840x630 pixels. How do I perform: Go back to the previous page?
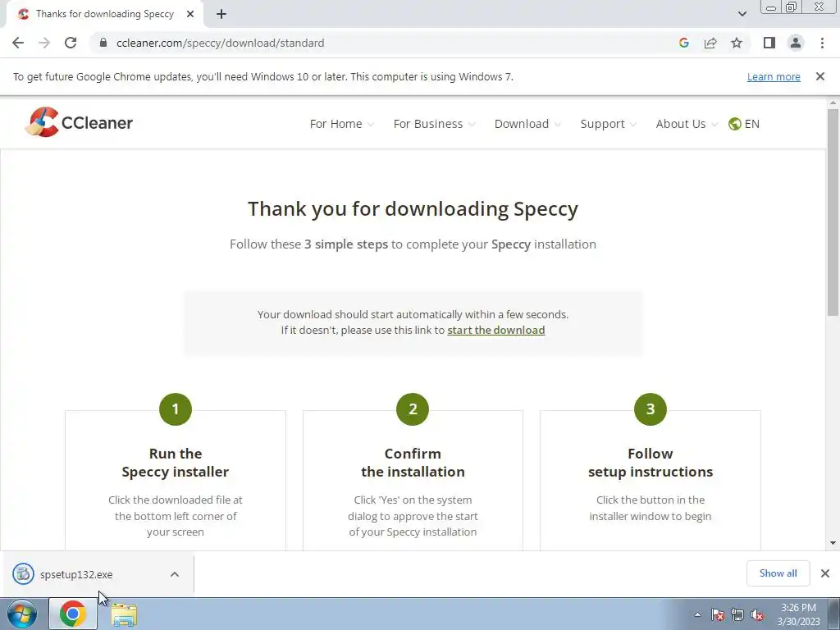pyautogui.click(x=18, y=43)
